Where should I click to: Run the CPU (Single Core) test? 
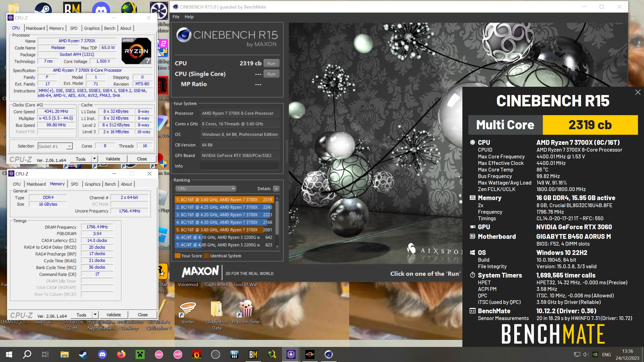click(x=271, y=74)
